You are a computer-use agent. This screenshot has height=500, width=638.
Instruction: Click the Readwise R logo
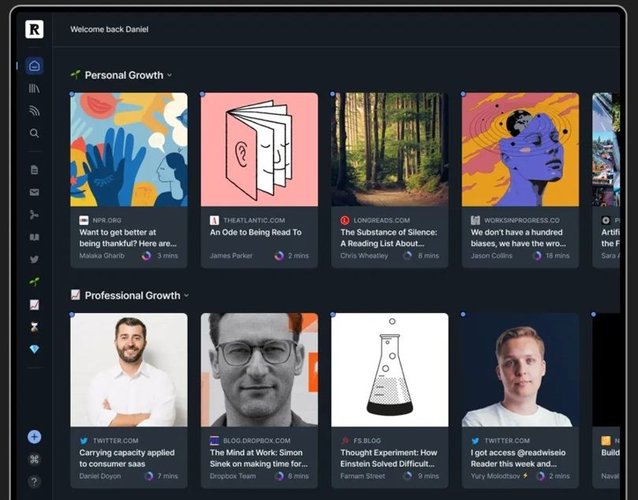coord(35,29)
